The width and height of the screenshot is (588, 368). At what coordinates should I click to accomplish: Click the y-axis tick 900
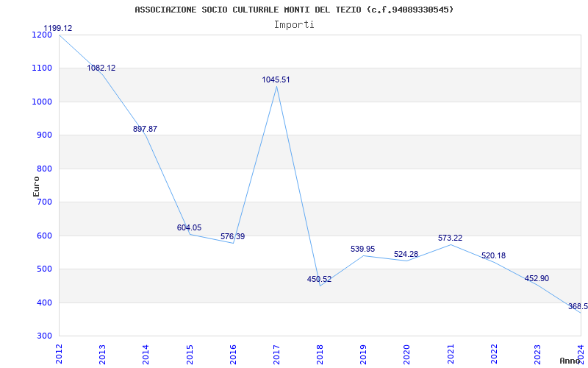point(44,135)
